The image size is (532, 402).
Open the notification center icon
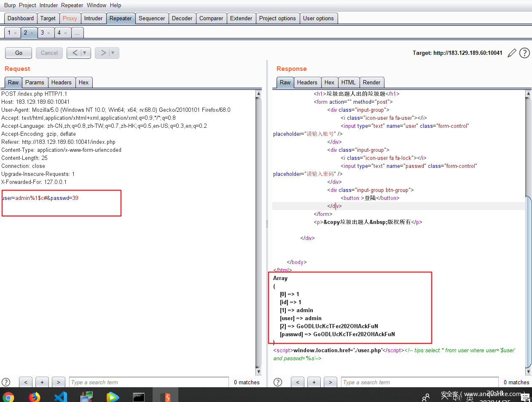[526, 397]
